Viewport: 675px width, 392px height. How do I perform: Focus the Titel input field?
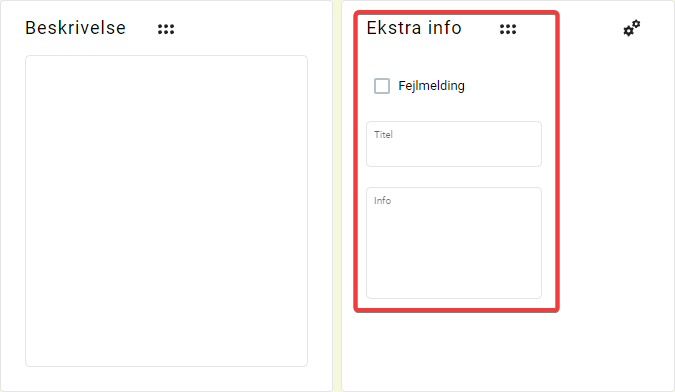point(454,144)
